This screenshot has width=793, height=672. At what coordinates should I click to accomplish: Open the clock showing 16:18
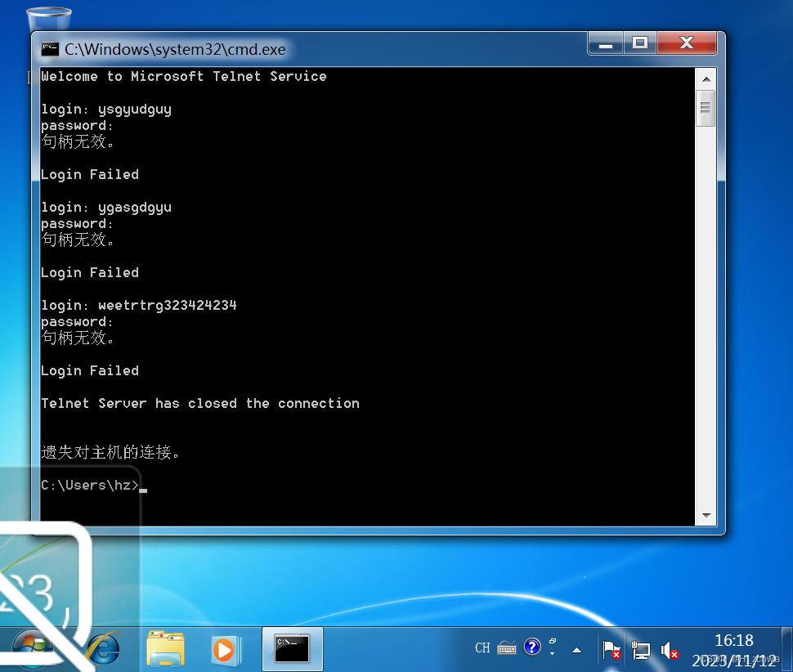pos(733,640)
